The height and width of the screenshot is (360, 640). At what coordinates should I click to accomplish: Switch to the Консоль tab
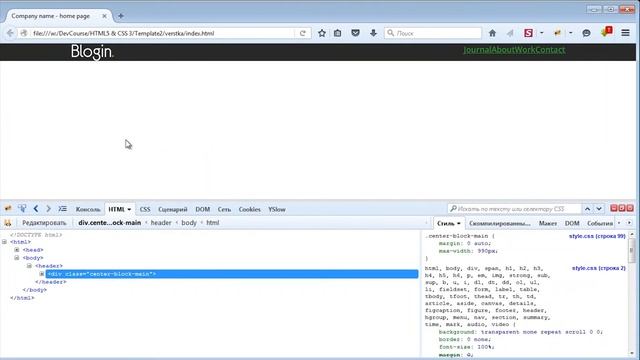(88, 209)
